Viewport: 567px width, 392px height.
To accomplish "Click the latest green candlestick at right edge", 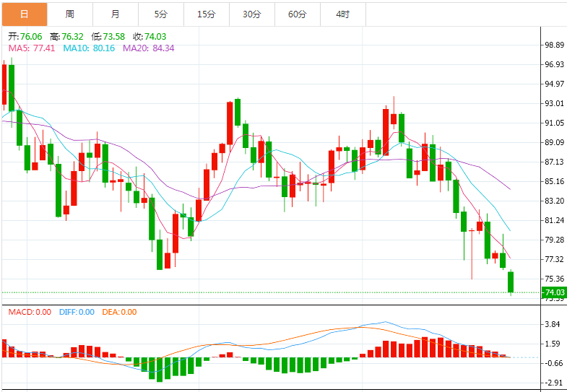I will tap(511, 282).
